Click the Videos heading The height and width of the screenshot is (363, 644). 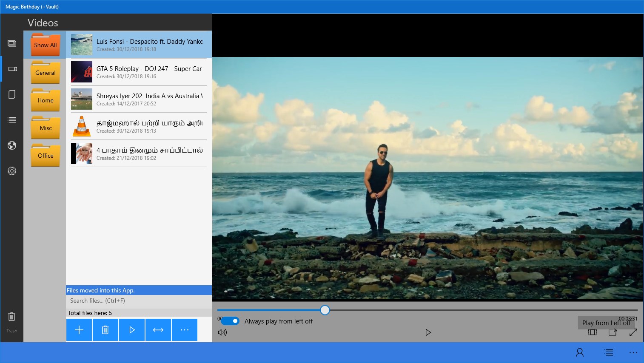click(43, 23)
